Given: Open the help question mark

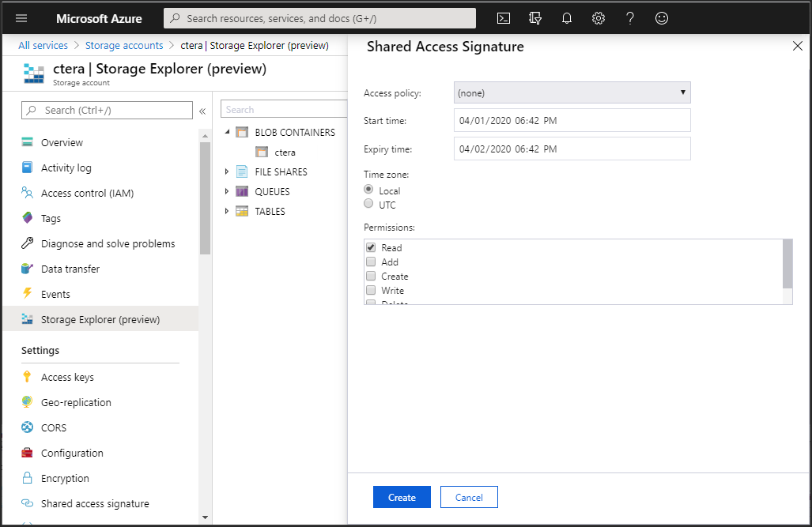Looking at the screenshot, I should point(629,19).
